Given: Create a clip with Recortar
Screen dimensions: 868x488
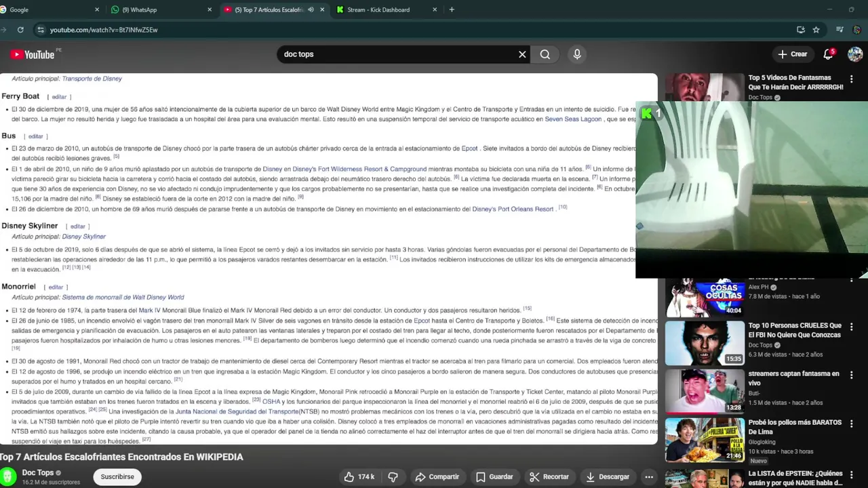Looking at the screenshot, I should 549,476.
